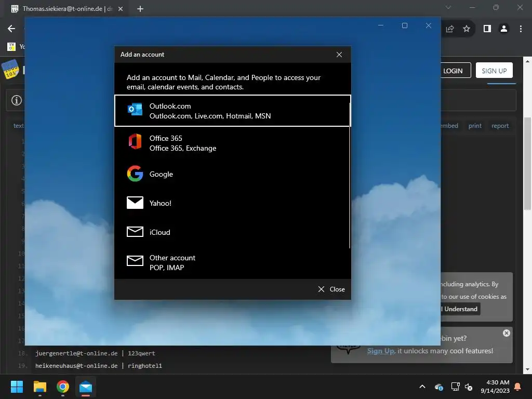Screen dimensions: 532x399
Task: Click Close button at dialog bottom
Action: point(331,289)
